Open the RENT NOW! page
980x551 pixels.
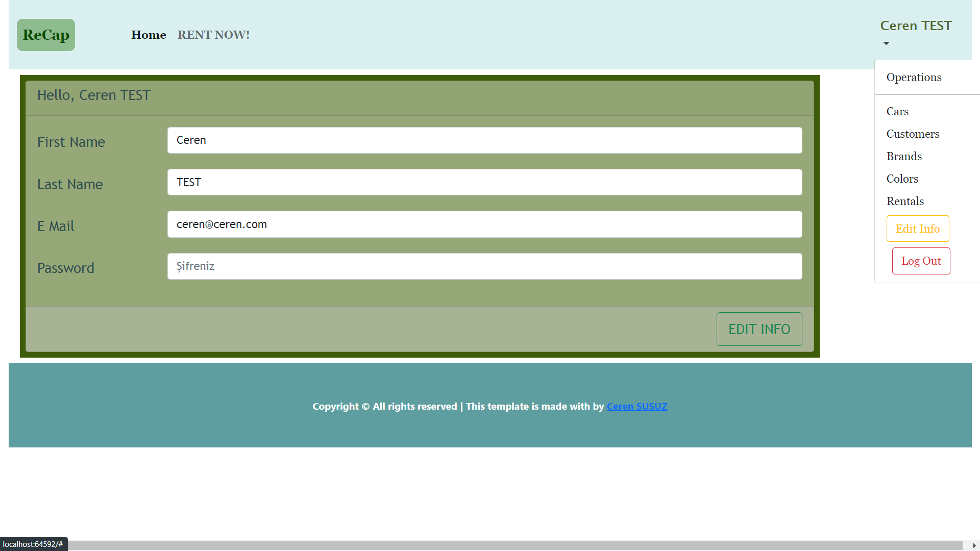click(x=213, y=35)
